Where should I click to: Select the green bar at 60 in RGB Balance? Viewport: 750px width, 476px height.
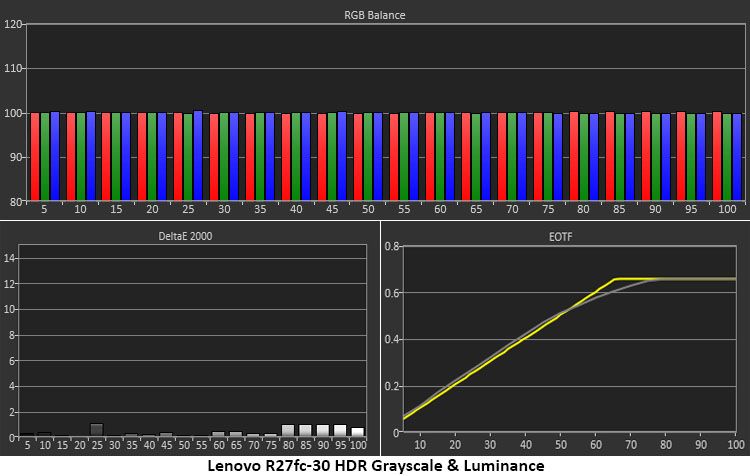click(440, 156)
